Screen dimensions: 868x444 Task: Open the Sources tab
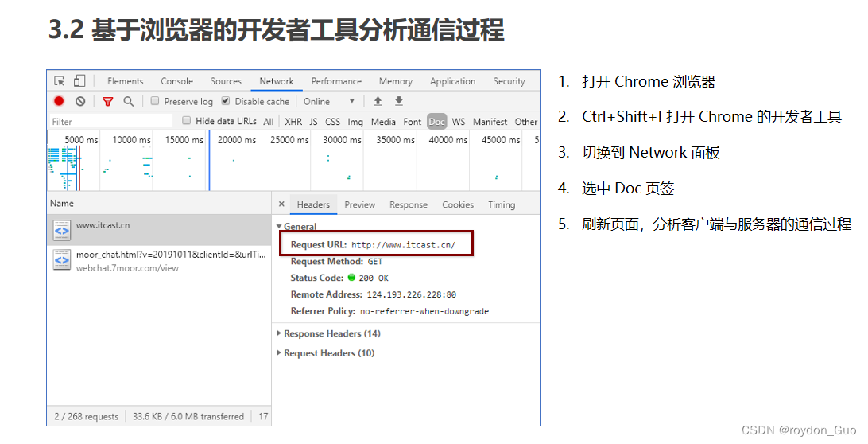tap(226, 81)
